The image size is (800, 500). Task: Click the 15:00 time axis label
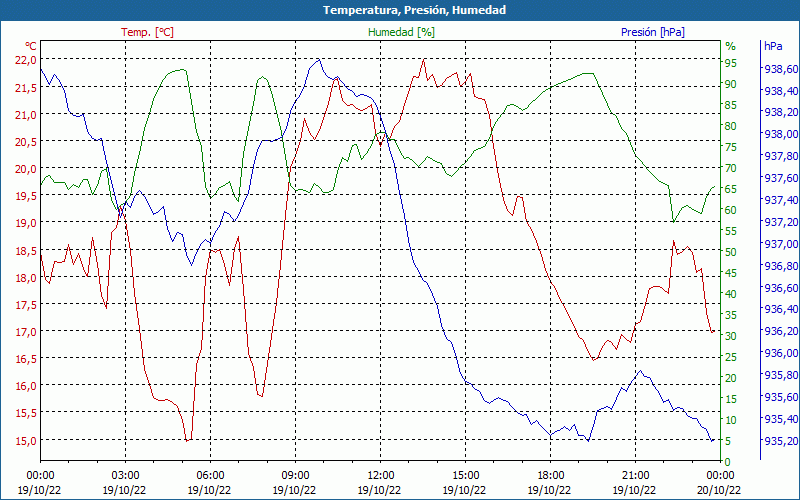pos(465,476)
